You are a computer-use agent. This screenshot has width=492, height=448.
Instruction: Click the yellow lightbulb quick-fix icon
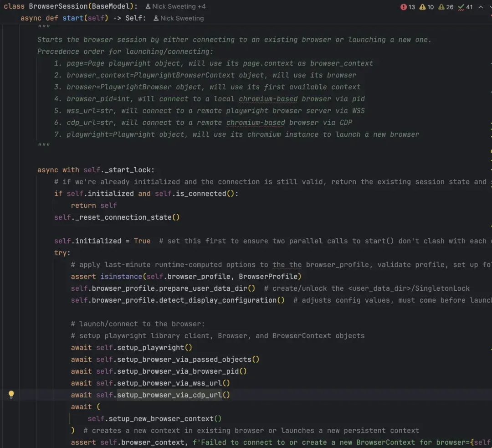[x=11, y=395]
